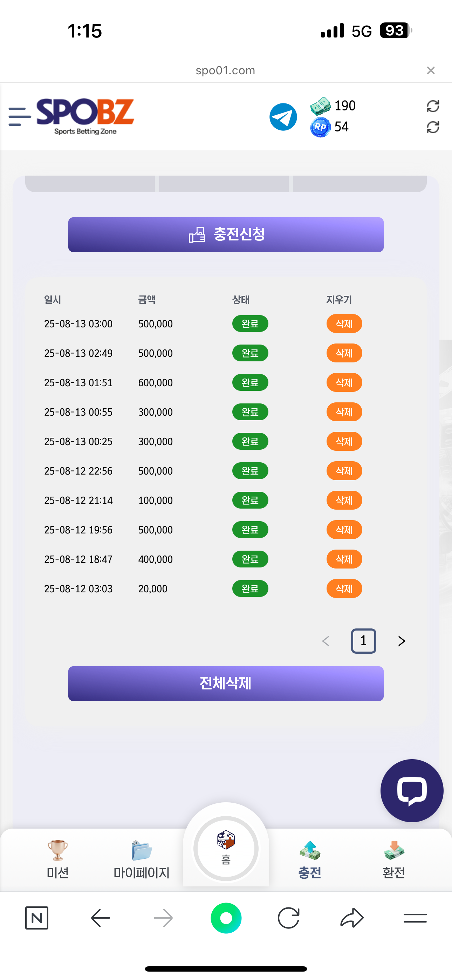Image resolution: width=452 pixels, height=980 pixels.
Task: Open Naver home from browser bar
Action: 36,918
